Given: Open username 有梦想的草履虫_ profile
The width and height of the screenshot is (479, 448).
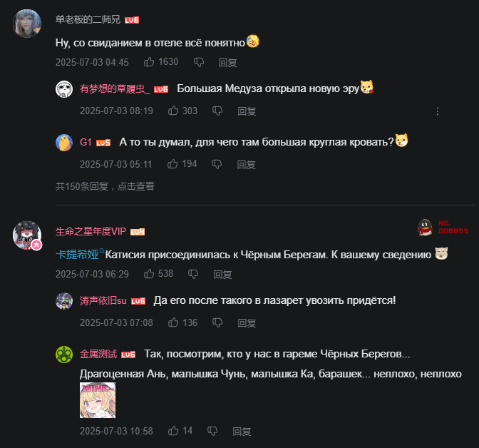Looking at the screenshot, I should [115, 88].
